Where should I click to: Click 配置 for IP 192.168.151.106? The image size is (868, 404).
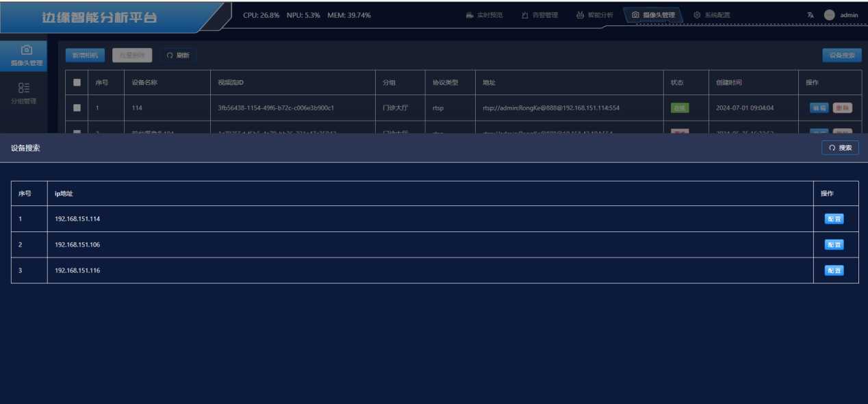[834, 244]
